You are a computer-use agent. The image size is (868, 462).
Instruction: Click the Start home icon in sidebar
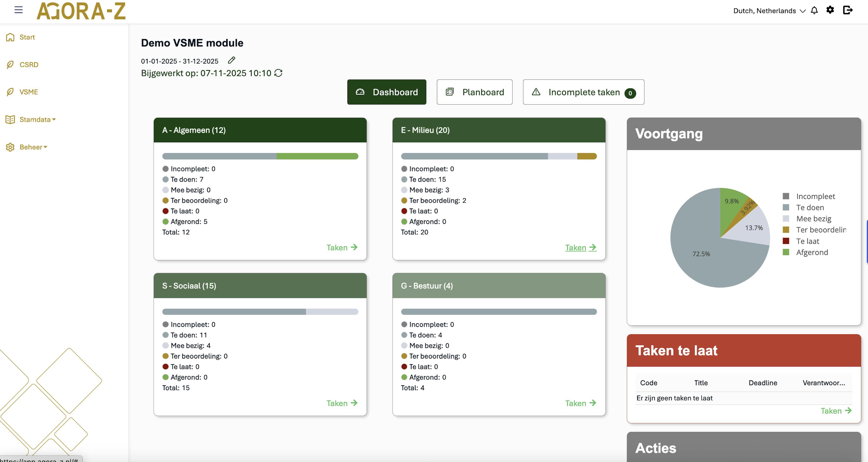coord(10,37)
